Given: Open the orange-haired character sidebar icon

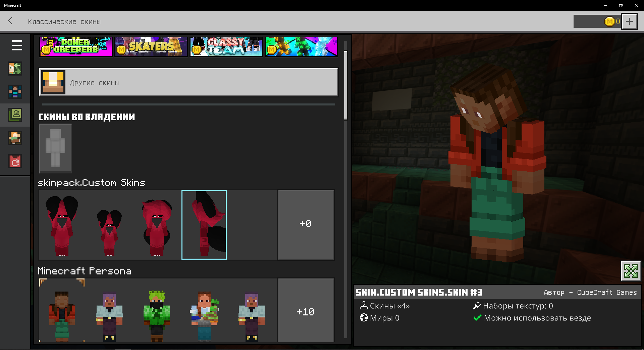Looking at the screenshot, I should 15,138.
